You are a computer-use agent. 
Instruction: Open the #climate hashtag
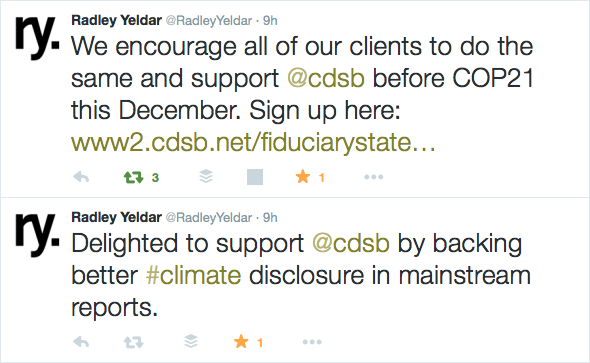pos(193,275)
